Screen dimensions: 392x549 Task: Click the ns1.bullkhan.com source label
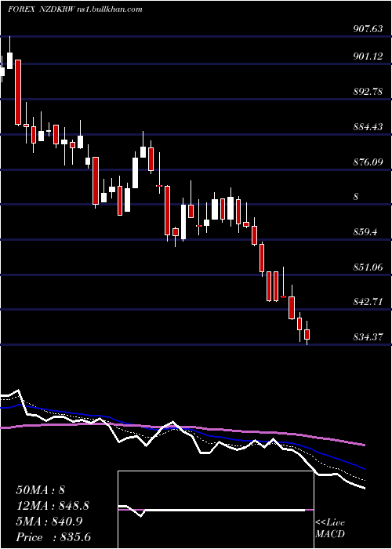click(x=109, y=9)
